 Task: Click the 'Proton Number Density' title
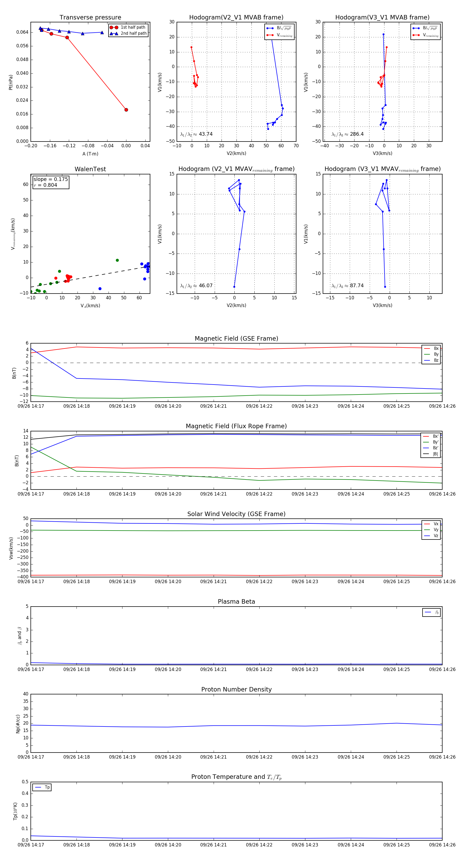(x=236, y=689)
